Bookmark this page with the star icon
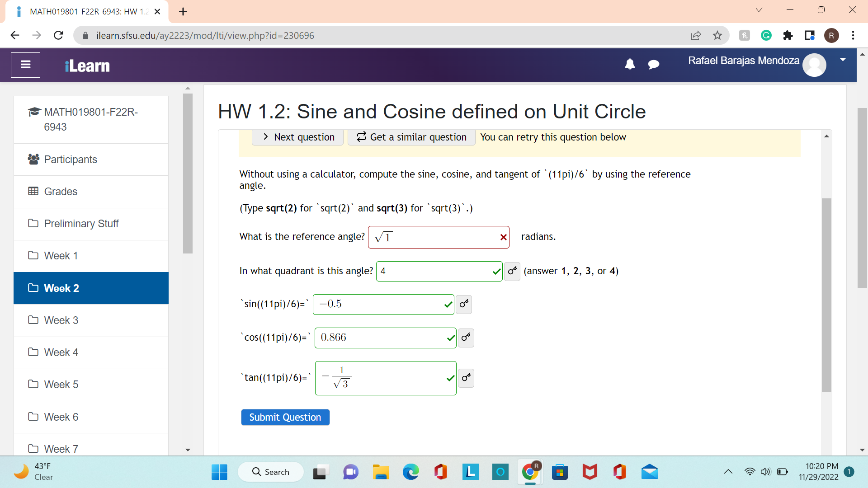Screen dimensions: 868x488 [717, 35]
